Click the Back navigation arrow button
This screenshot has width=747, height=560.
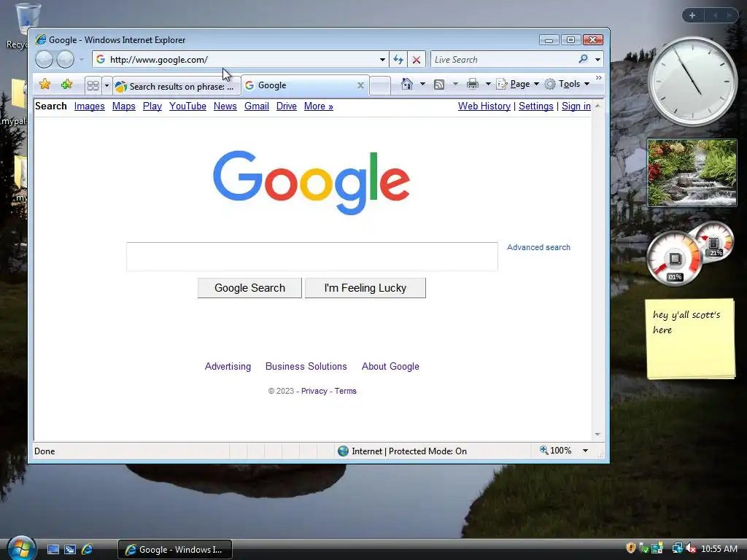[44, 60]
